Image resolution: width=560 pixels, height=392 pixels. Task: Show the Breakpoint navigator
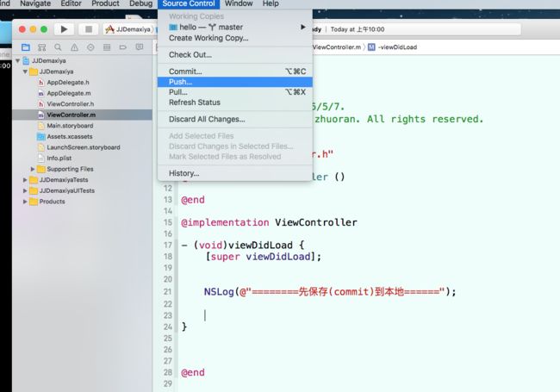[123, 47]
